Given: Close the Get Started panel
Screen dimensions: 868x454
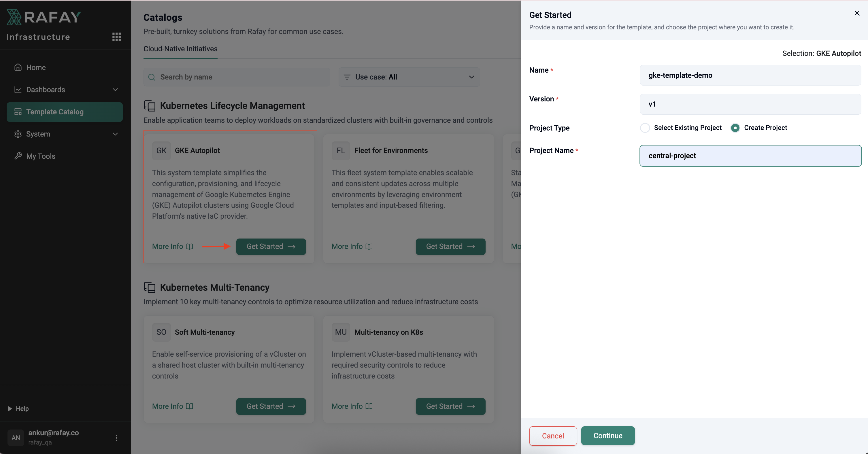Looking at the screenshot, I should [x=857, y=13].
